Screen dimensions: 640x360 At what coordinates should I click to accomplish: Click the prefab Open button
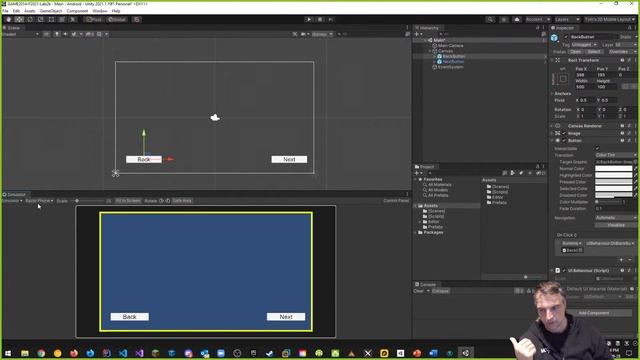tap(576, 52)
